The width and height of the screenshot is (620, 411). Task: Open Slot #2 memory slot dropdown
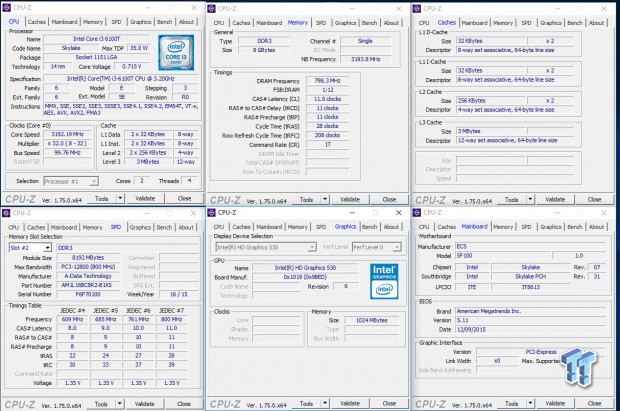30,248
